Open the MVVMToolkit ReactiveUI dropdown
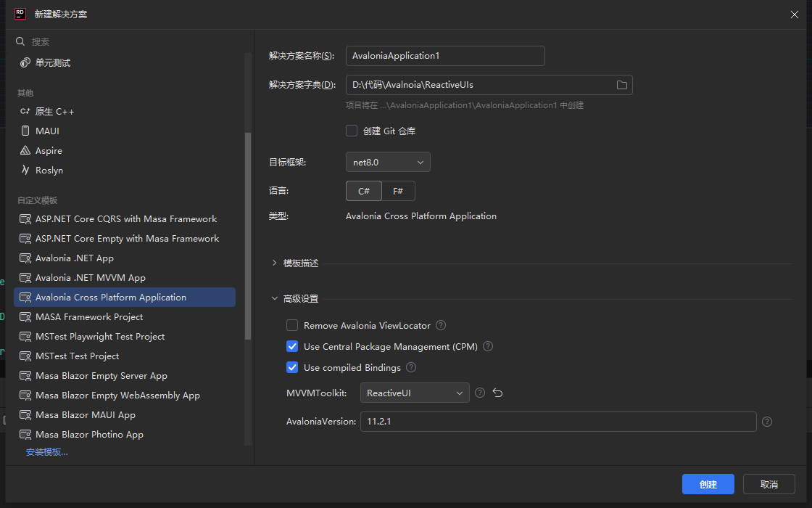Viewport: 812px width, 508px height. (415, 393)
